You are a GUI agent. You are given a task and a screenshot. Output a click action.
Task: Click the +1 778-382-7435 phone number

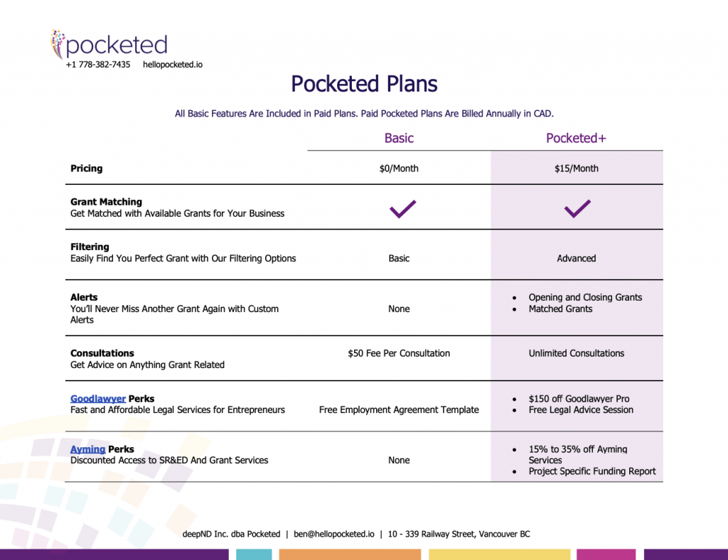[x=98, y=65]
